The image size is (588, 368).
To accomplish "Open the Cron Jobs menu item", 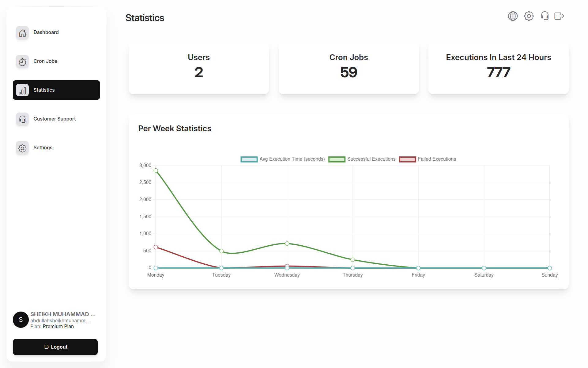I will pos(45,61).
